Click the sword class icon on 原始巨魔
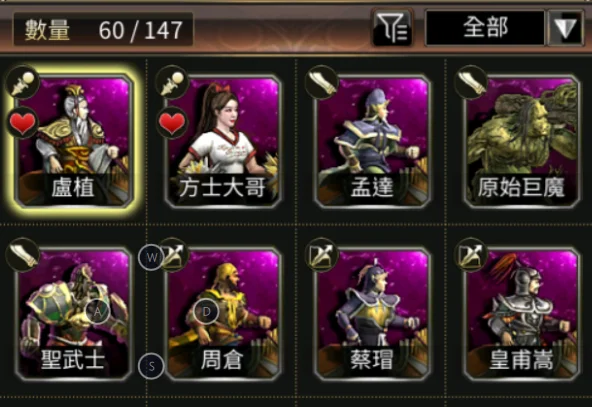The image size is (592, 407). [x=471, y=83]
